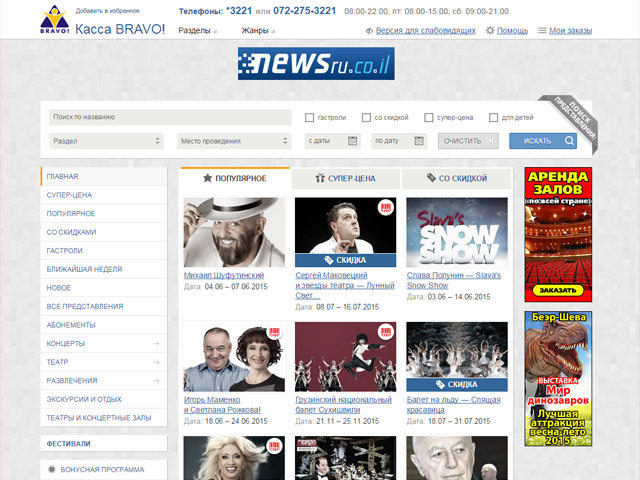Screen dimensions: 640x480
Task: Open Версия для слабовидящих link
Action: point(425,31)
